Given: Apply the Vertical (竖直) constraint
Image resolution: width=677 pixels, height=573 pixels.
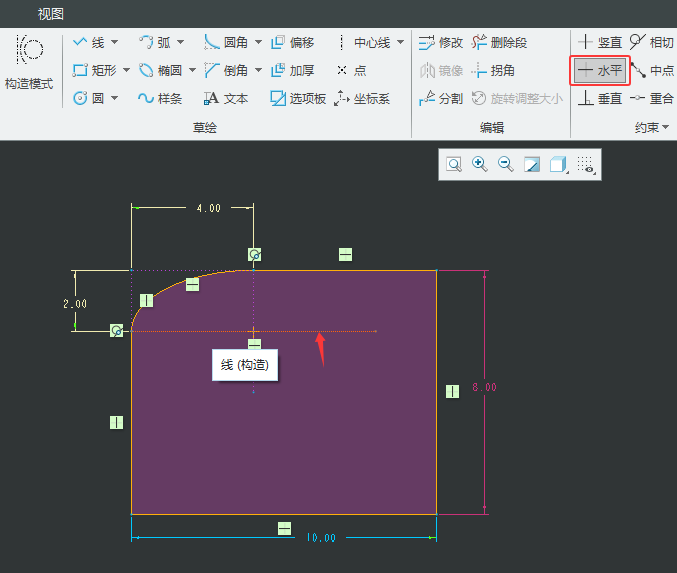Looking at the screenshot, I should (600, 42).
